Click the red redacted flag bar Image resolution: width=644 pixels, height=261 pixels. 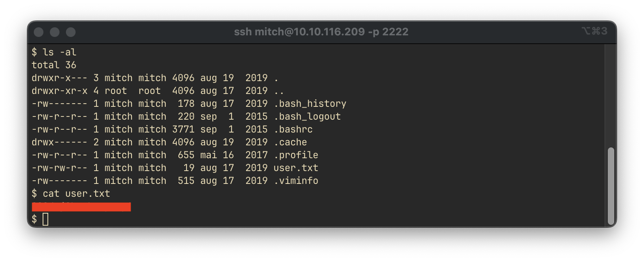81,207
